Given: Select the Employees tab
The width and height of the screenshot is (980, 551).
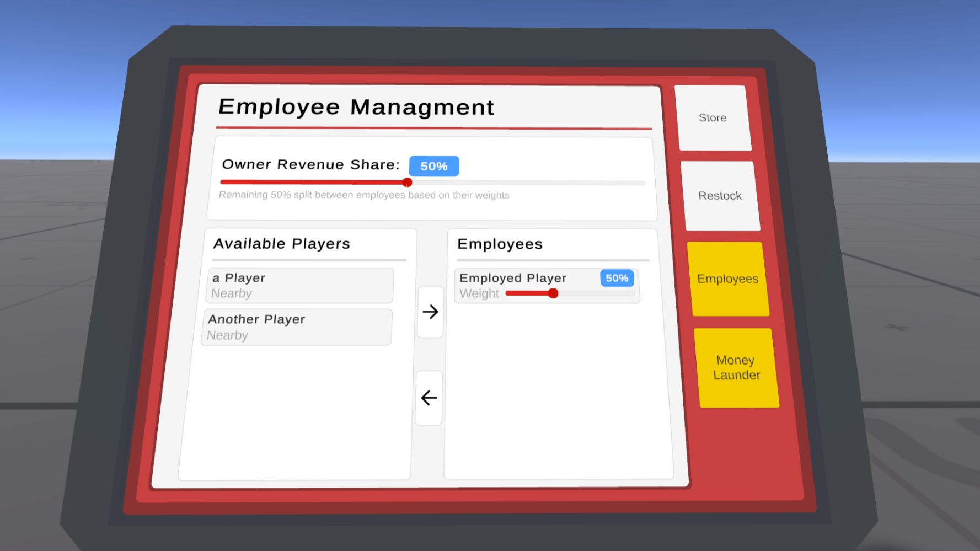Looking at the screenshot, I should 728,279.
